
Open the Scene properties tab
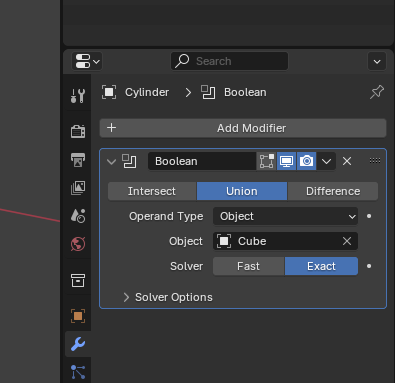tap(78, 216)
